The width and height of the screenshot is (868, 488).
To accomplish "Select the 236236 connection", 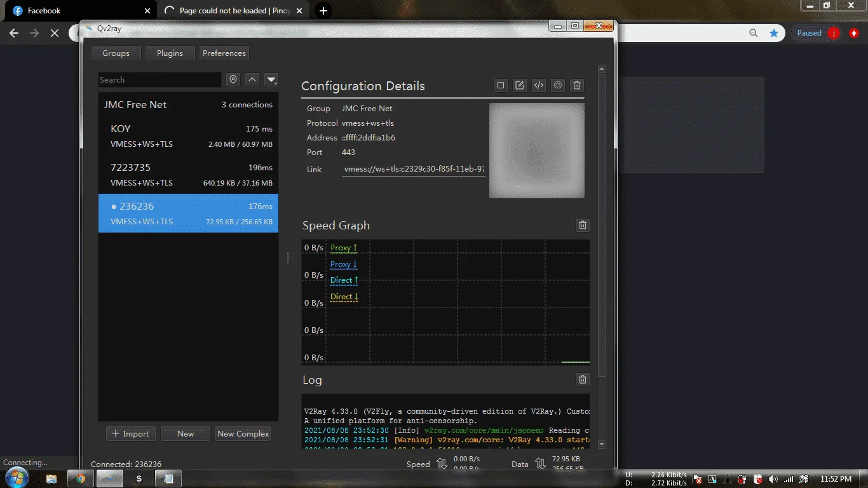I will [x=188, y=213].
